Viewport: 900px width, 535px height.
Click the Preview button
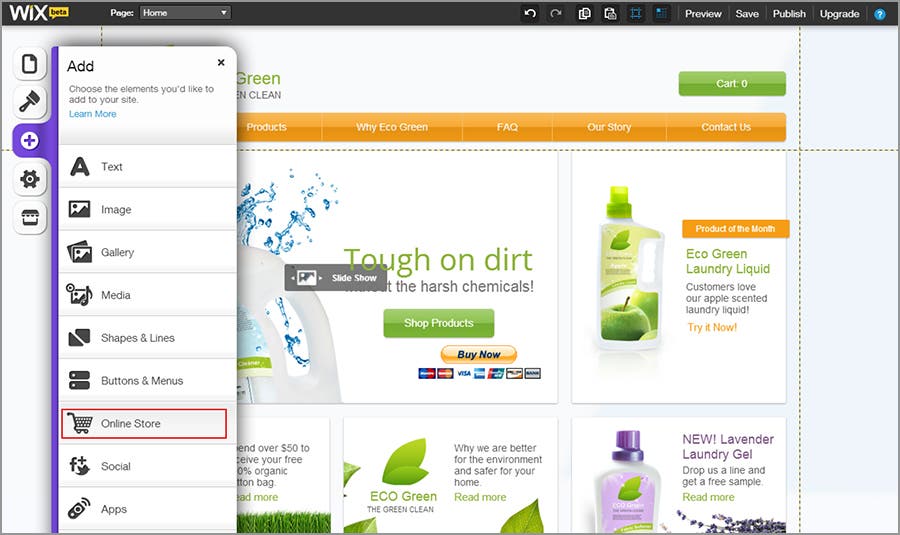click(703, 14)
